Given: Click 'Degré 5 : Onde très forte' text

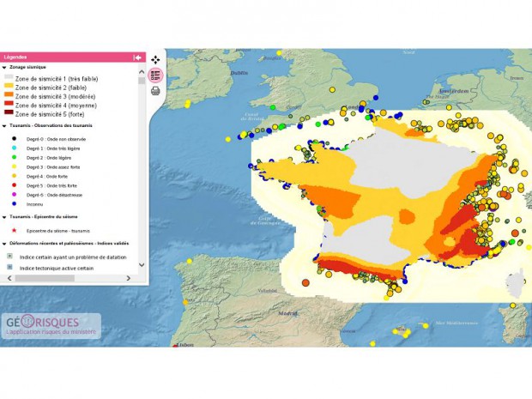Looking at the screenshot, I should point(51,186).
